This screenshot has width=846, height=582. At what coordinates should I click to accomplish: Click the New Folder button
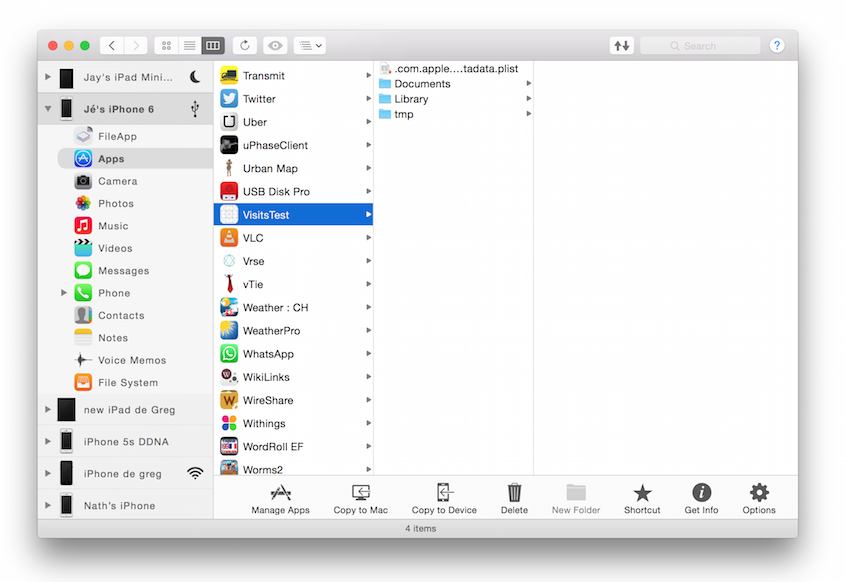tap(576, 499)
